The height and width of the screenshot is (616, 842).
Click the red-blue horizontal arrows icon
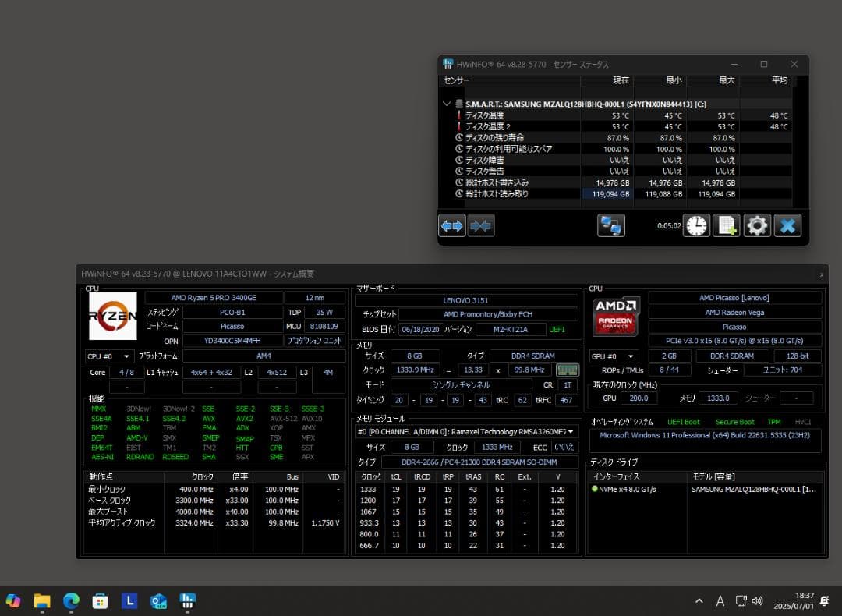(x=452, y=225)
